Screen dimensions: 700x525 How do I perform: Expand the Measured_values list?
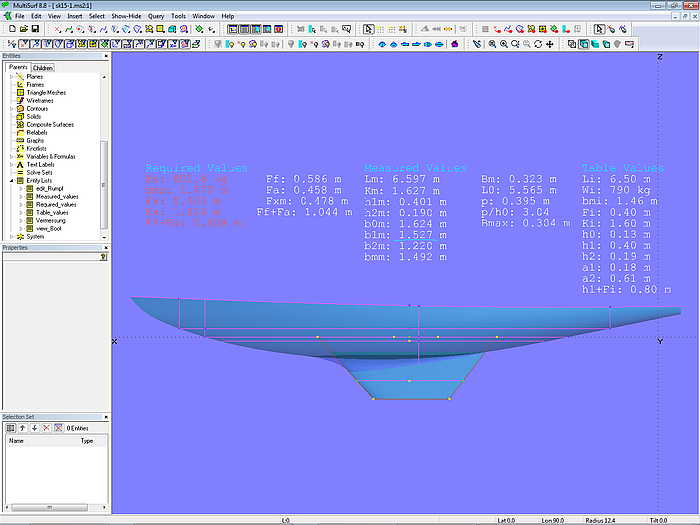point(22,197)
